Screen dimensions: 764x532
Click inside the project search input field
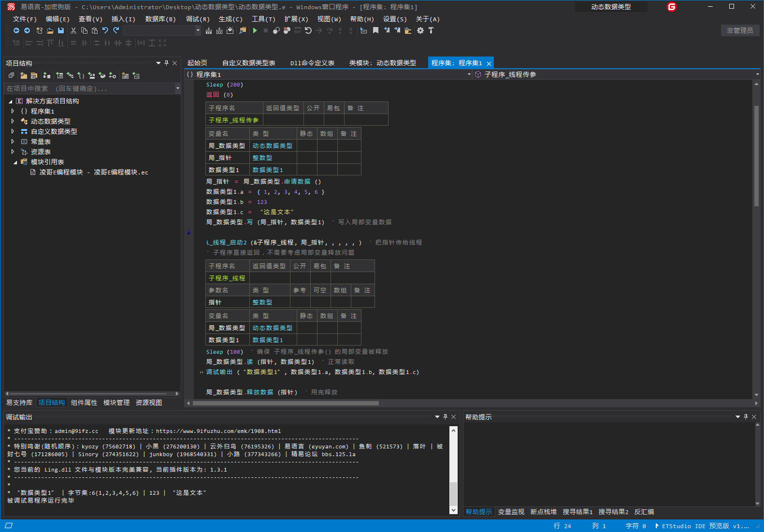89,88
